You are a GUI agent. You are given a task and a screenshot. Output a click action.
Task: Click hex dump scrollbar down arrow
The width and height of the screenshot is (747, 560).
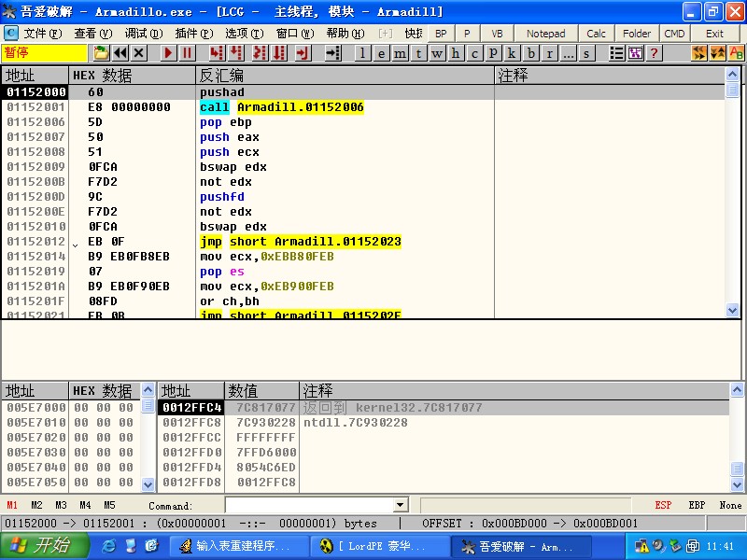tap(148, 484)
